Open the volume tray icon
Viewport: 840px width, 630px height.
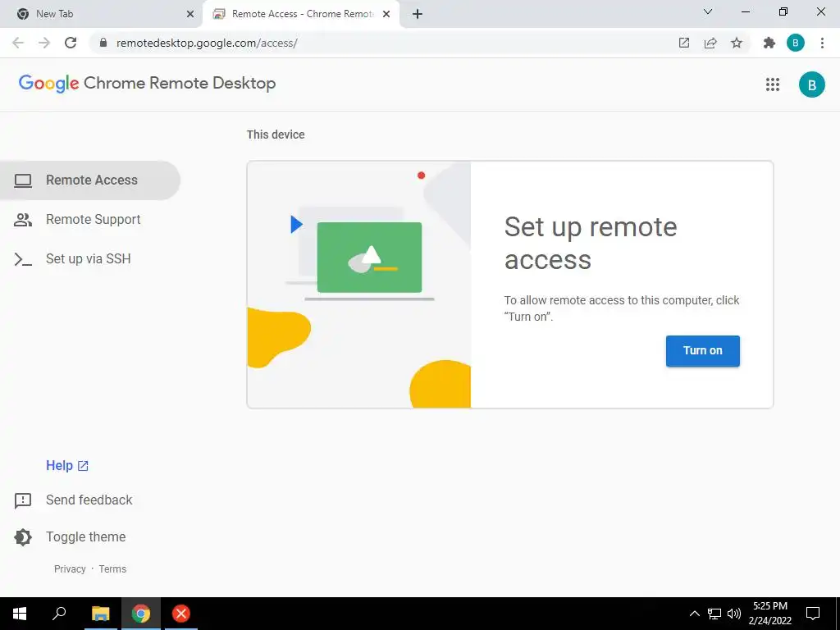coord(734,614)
